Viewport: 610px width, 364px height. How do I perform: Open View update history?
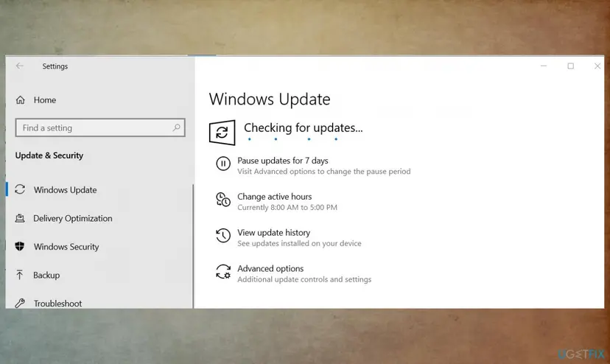[274, 233]
